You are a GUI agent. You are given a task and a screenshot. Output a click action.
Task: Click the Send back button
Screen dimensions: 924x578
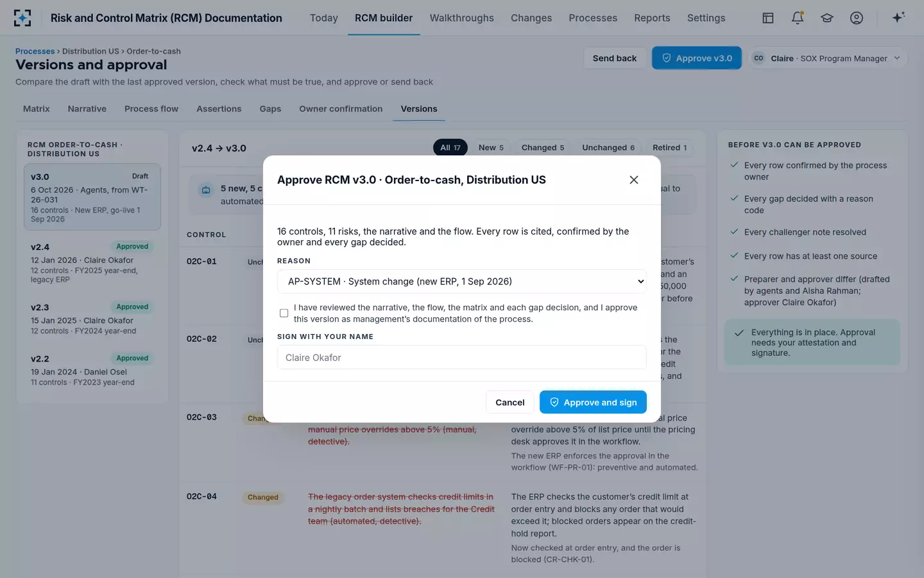point(615,58)
